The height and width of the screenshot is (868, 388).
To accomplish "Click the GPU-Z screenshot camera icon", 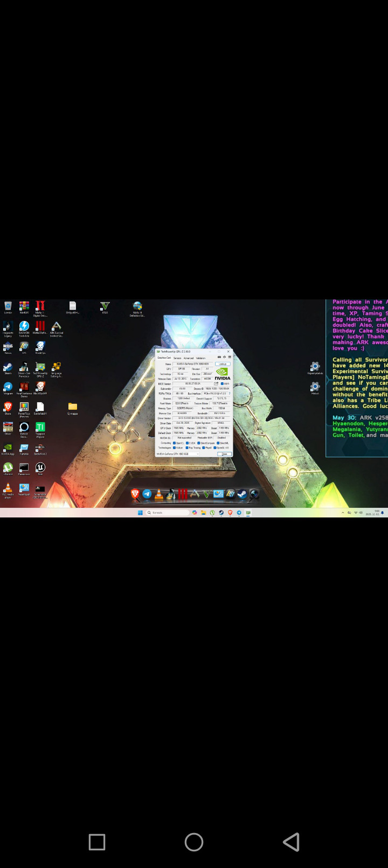I will pos(219,357).
